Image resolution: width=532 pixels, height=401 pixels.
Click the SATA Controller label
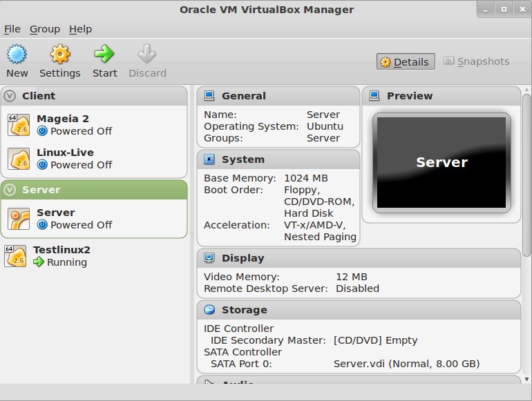click(243, 352)
